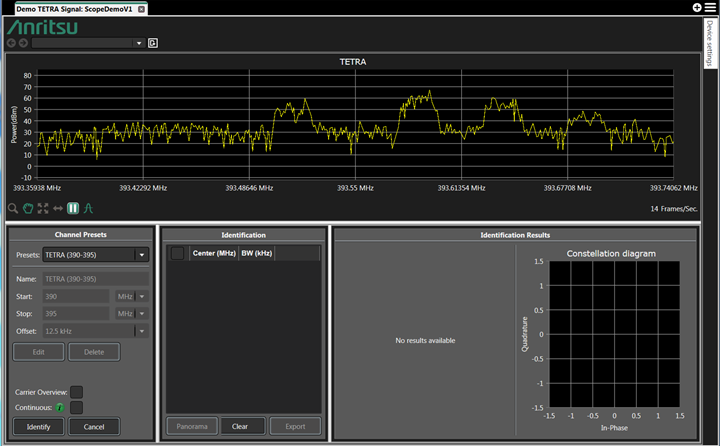Click the add tab plus icon
720x446 pixels.
pos(697,7)
